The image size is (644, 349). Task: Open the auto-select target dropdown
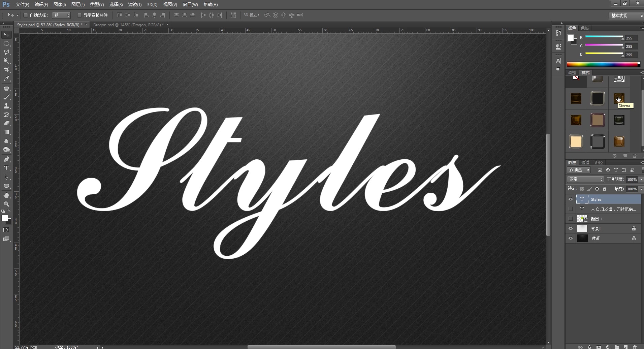pos(62,15)
